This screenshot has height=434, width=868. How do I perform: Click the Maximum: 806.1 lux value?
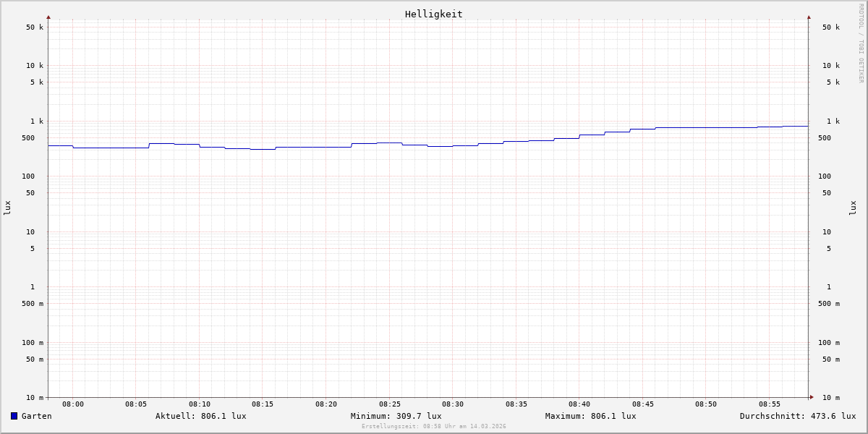tap(590, 416)
